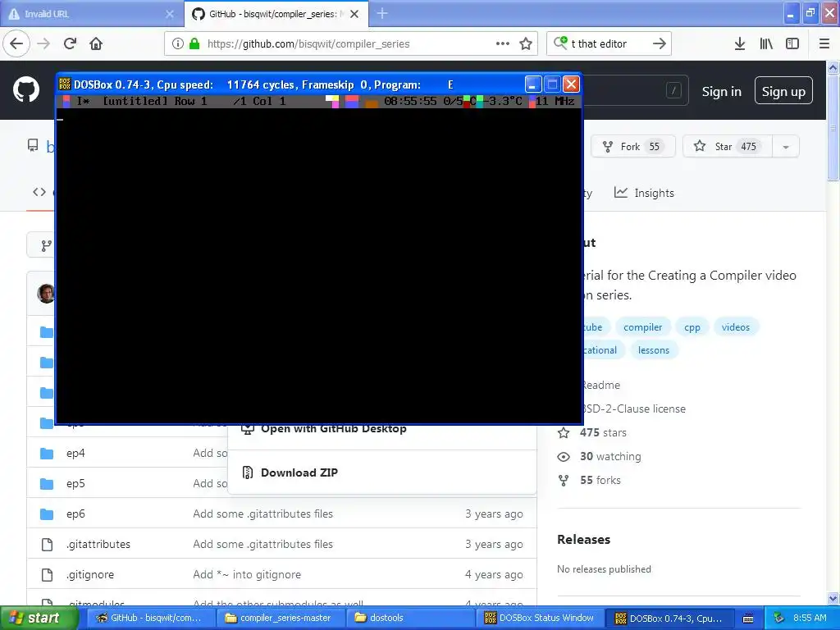Open the .gitignore file
The height and width of the screenshot is (630, 840).
click(x=90, y=575)
